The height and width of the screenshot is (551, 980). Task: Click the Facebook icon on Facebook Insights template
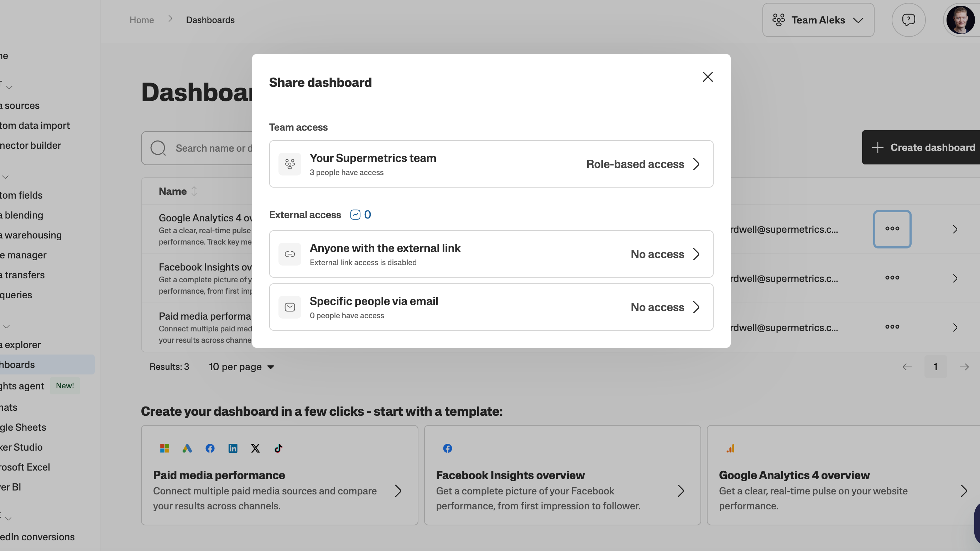click(x=447, y=448)
